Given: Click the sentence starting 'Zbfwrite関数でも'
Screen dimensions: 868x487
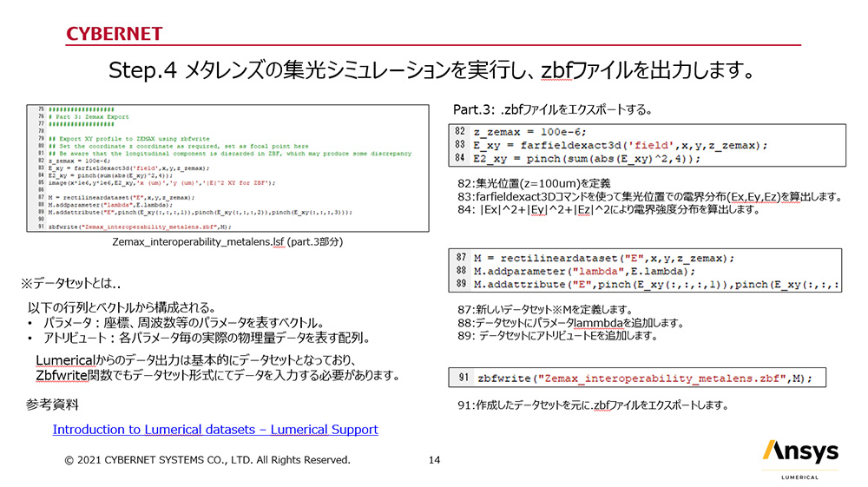Looking at the screenshot, I should point(218,375).
